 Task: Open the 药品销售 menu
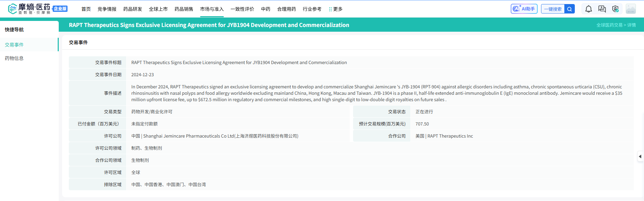(x=184, y=9)
